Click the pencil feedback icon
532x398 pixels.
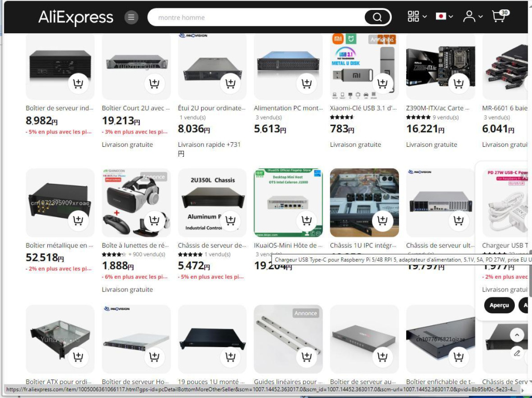click(517, 353)
